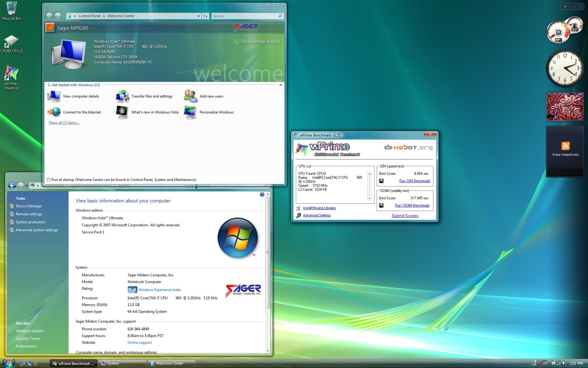Open Advanced Settings link in wPrime
Viewport: 588px width, 368px height.
click(x=317, y=215)
